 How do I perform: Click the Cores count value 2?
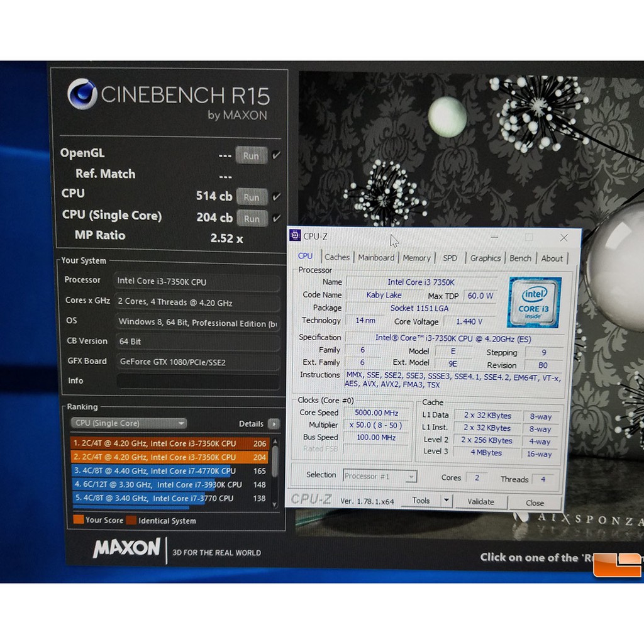click(x=477, y=478)
